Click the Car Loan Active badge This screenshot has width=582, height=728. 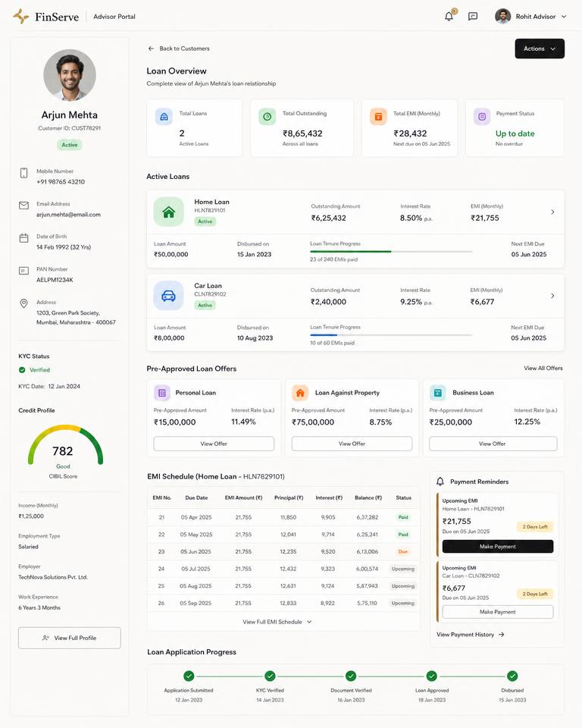205,305
